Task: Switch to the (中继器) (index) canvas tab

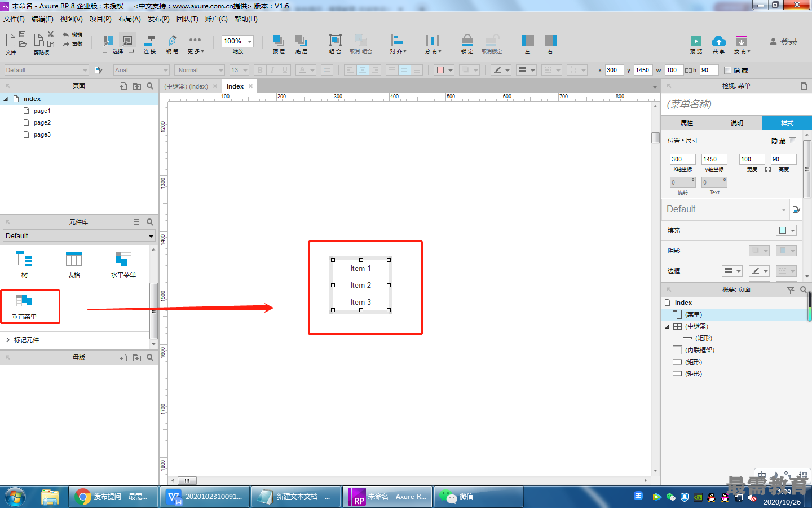Action: 186,86
